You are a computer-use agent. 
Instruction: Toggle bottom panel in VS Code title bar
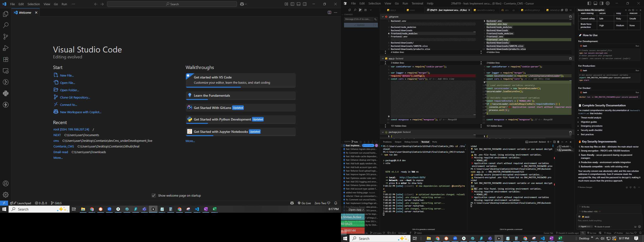[299, 4]
